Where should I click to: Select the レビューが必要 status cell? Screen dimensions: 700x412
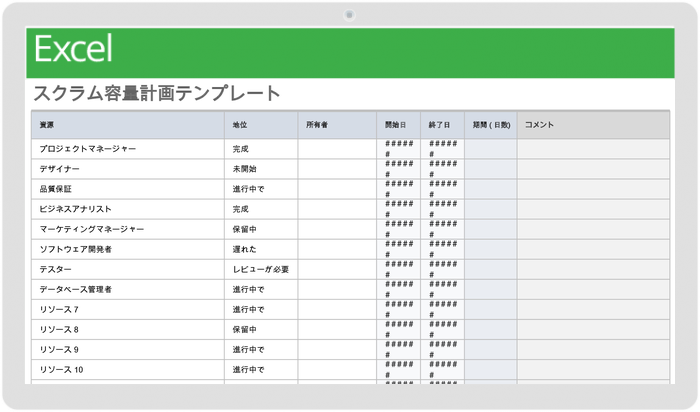261,269
